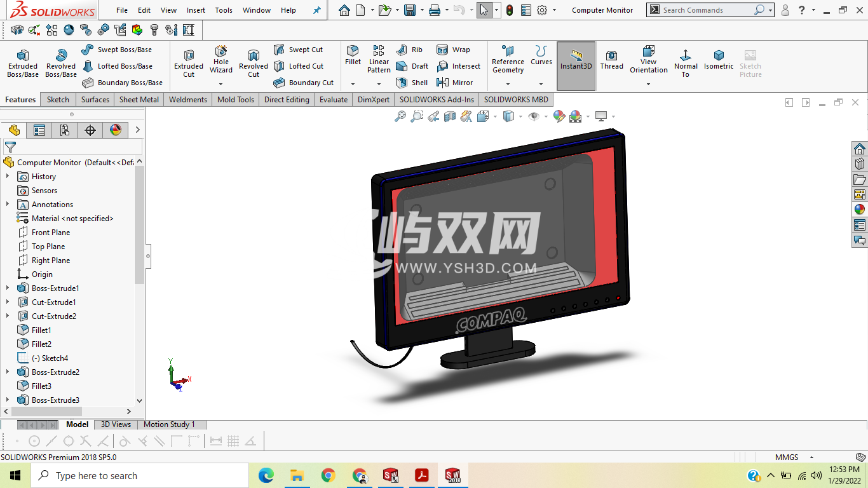Select the Draft feature tool

click(412, 66)
